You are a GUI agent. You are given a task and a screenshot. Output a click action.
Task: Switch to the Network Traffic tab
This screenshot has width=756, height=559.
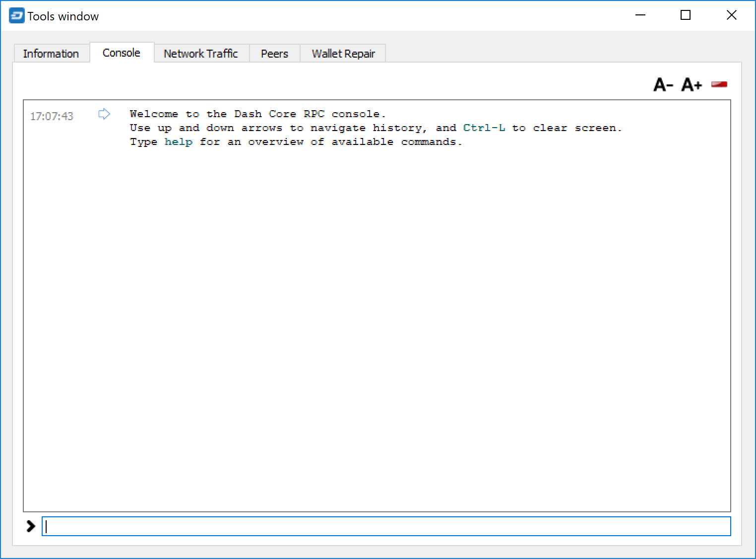pos(201,54)
